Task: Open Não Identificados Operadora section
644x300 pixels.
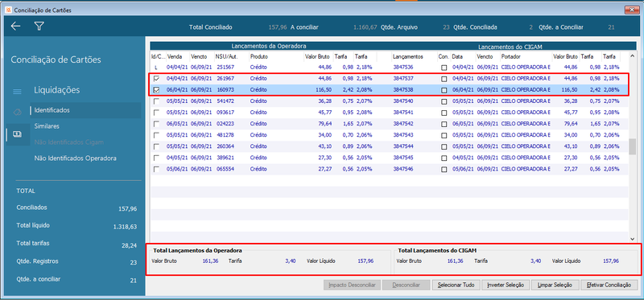Action: 75,158
